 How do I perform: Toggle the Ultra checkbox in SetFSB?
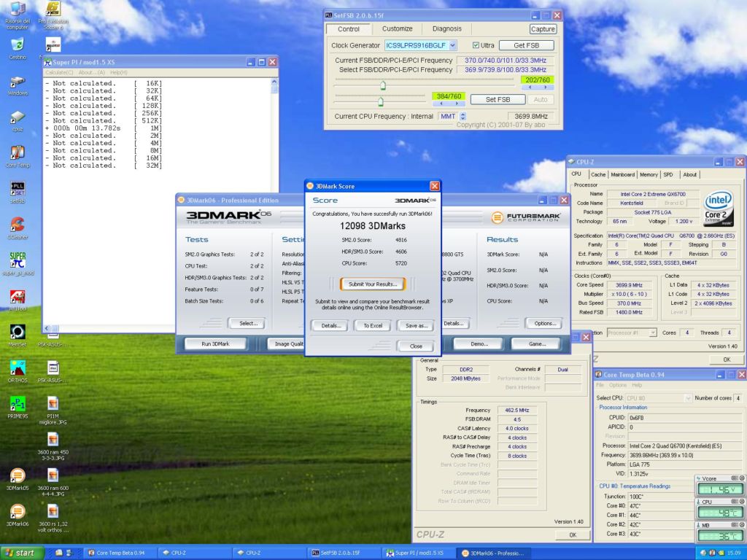pyautogui.click(x=476, y=45)
